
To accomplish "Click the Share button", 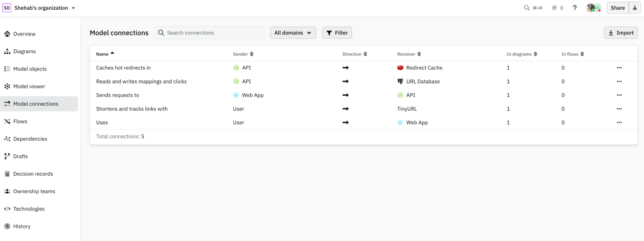I will point(618,8).
